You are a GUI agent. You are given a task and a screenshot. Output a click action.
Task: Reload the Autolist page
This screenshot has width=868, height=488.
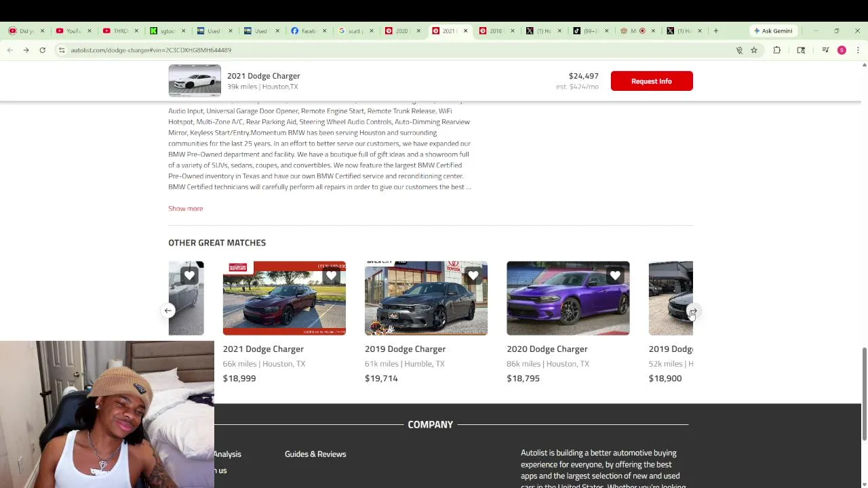point(42,50)
